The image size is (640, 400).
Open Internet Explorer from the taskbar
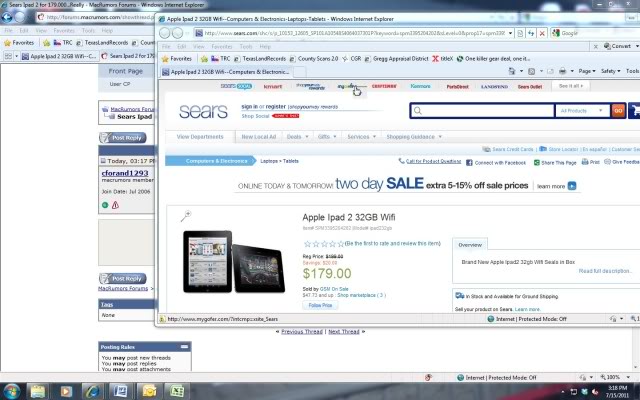[x=93, y=391]
